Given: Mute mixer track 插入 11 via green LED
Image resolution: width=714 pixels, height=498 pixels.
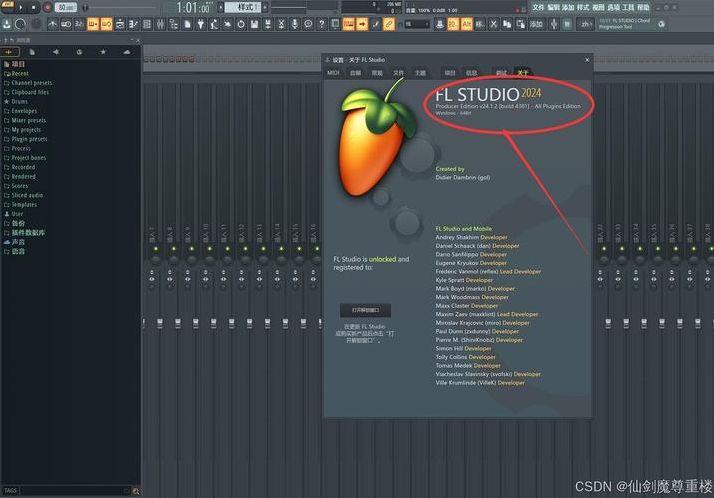Looking at the screenshot, I should point(227,249).
